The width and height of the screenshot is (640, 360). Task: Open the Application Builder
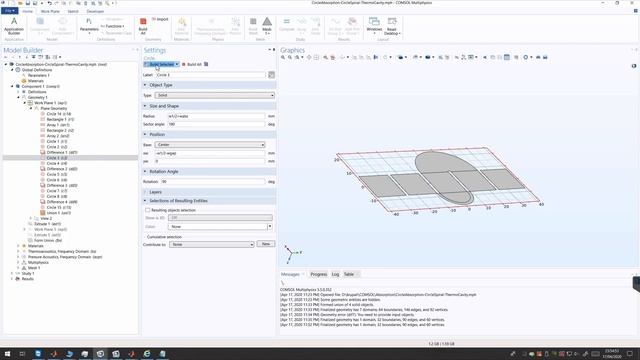(14, 26)
